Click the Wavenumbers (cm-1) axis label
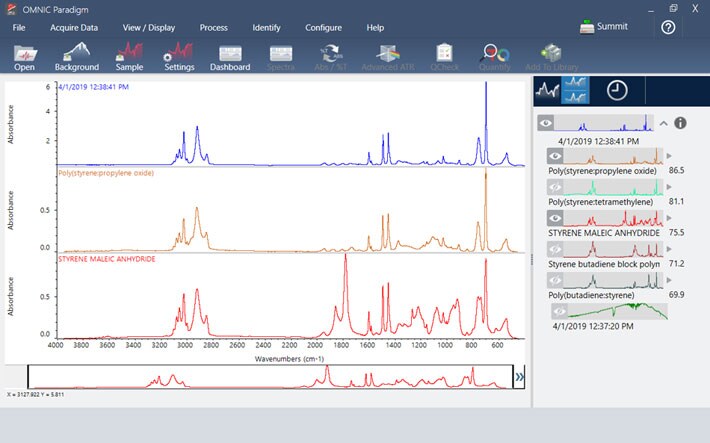 289,359
